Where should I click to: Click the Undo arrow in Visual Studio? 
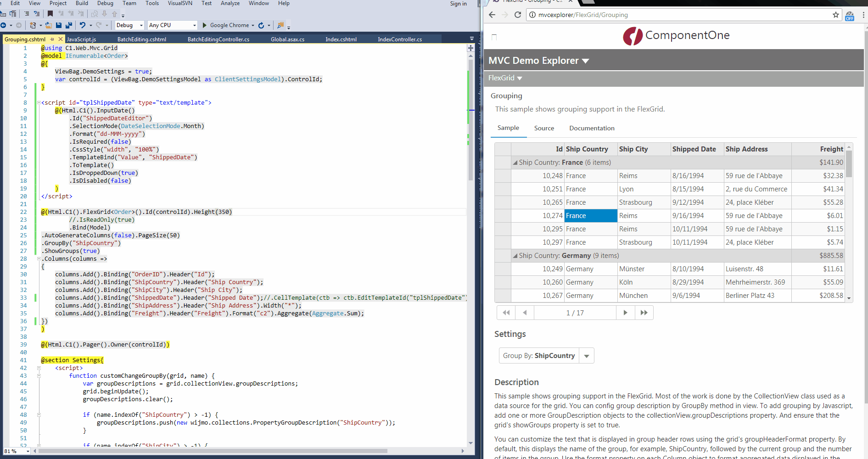[x=82, y=25]
